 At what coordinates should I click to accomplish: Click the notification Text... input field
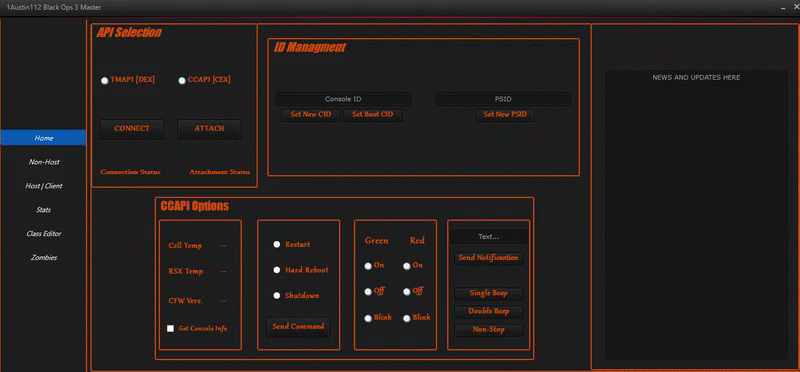[x=489, y=237]
